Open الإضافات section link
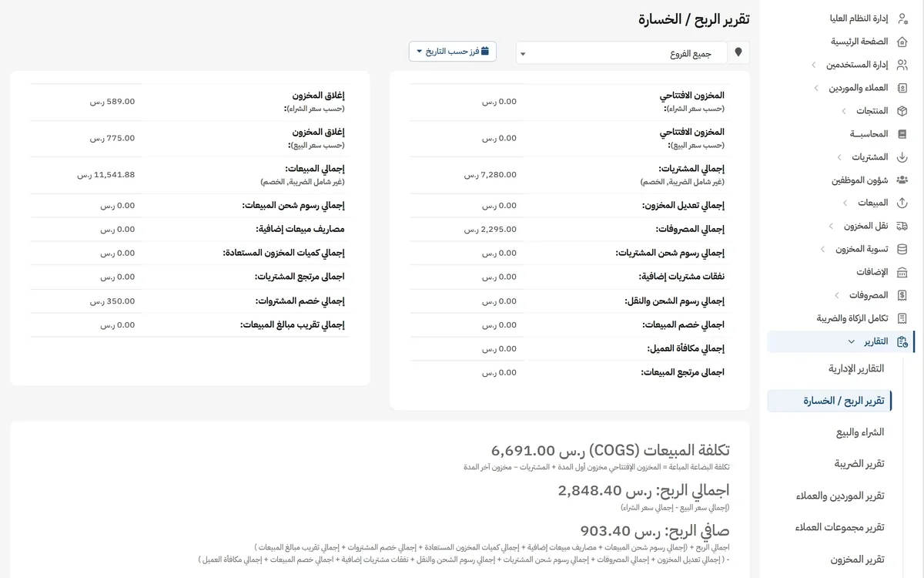 tap(872, 272)
